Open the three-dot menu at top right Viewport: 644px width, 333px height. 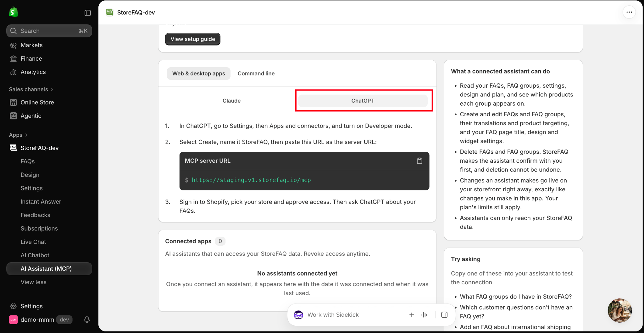pos(629,12)
